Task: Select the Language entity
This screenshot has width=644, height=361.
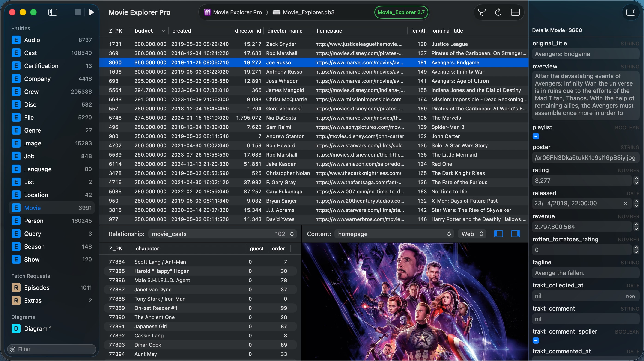Action: click(52, 169)
